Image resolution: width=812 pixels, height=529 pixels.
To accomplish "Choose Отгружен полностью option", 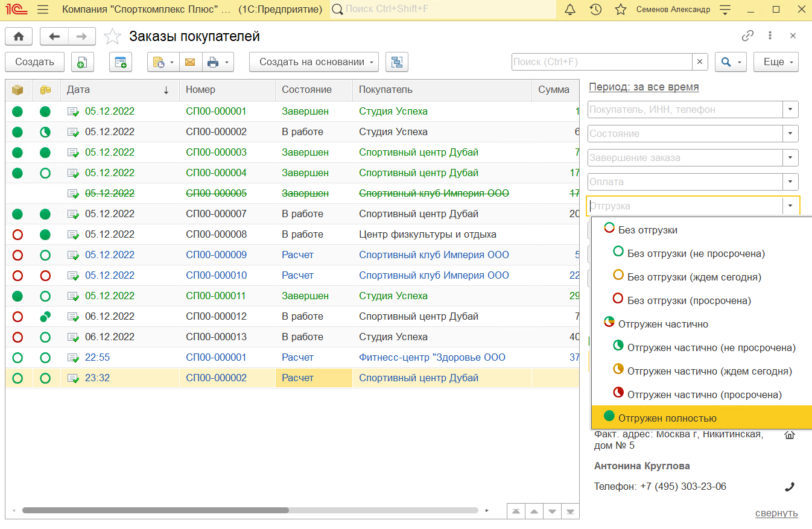I will tap(702, 418).
